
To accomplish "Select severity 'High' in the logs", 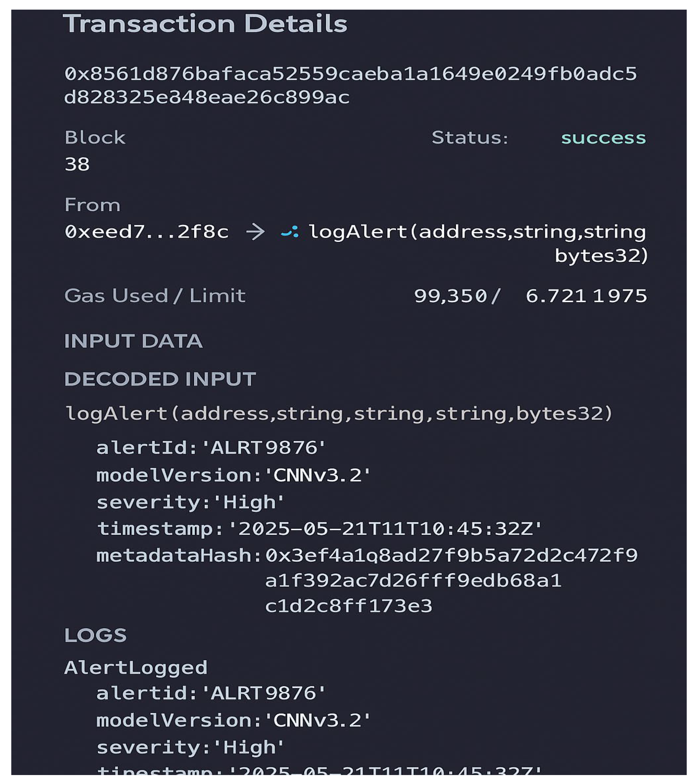I will coord(249,747).
